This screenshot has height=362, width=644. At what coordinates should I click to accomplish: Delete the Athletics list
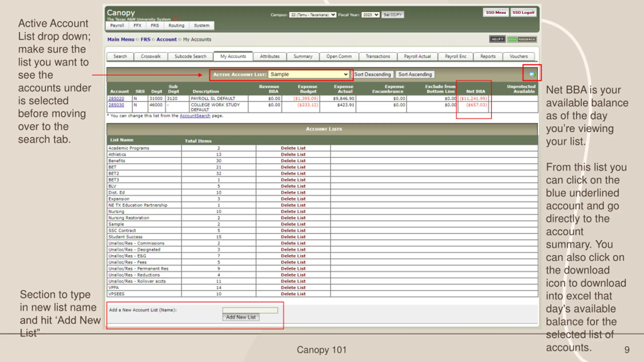(293, 154)
